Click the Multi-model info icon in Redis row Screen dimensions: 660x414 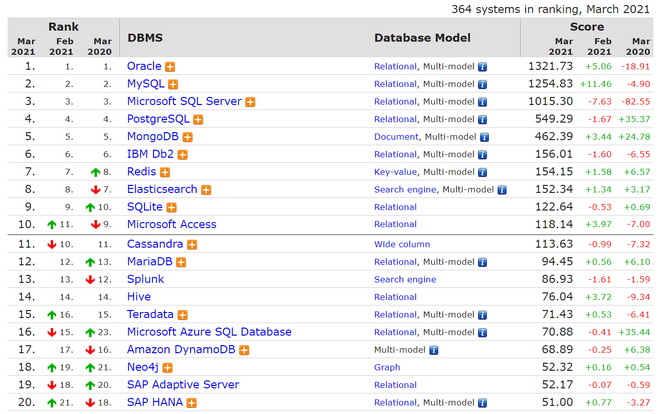click(x=483, y=173)
